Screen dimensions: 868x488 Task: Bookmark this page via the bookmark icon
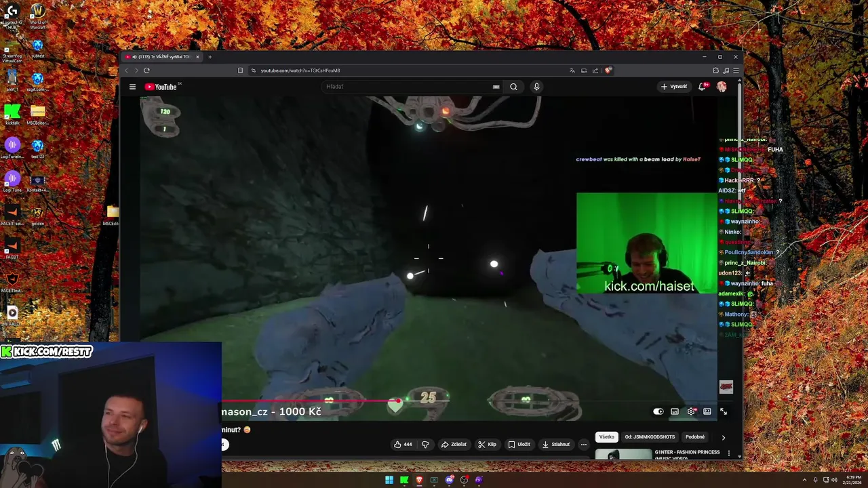pos(240,70)
